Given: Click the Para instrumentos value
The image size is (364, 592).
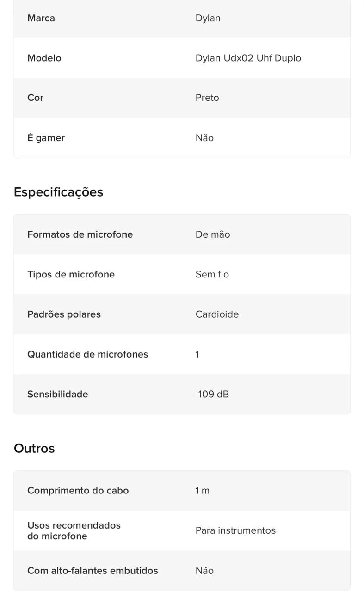Looking at the screenshot, I should click(235, 530).
